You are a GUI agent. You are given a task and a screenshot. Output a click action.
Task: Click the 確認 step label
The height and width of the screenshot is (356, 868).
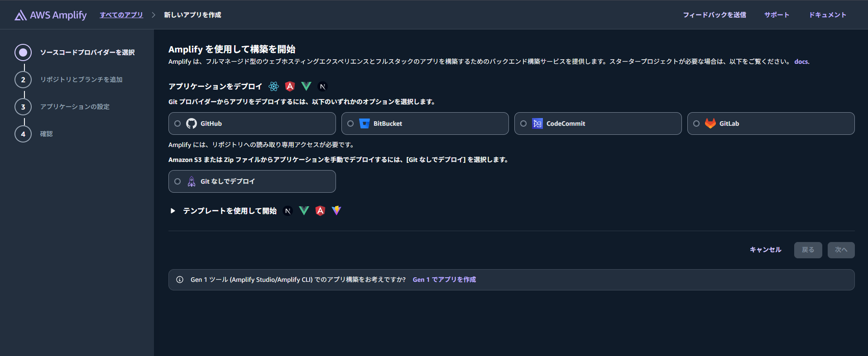tap(46, 134)
